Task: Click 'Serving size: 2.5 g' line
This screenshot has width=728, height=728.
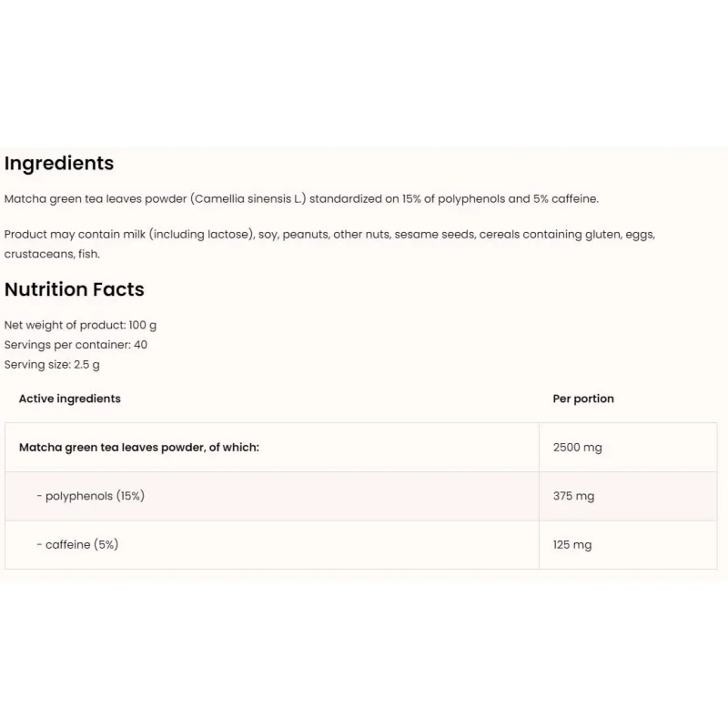Action: click(x=52, y=365)
